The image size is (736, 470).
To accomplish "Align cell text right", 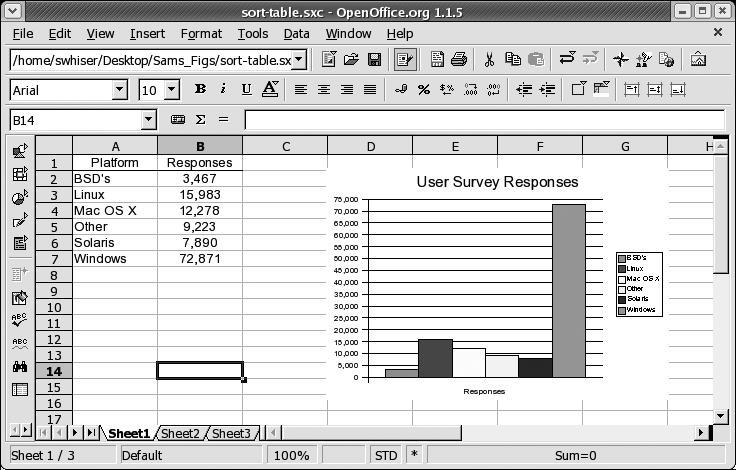I will 347,89.
